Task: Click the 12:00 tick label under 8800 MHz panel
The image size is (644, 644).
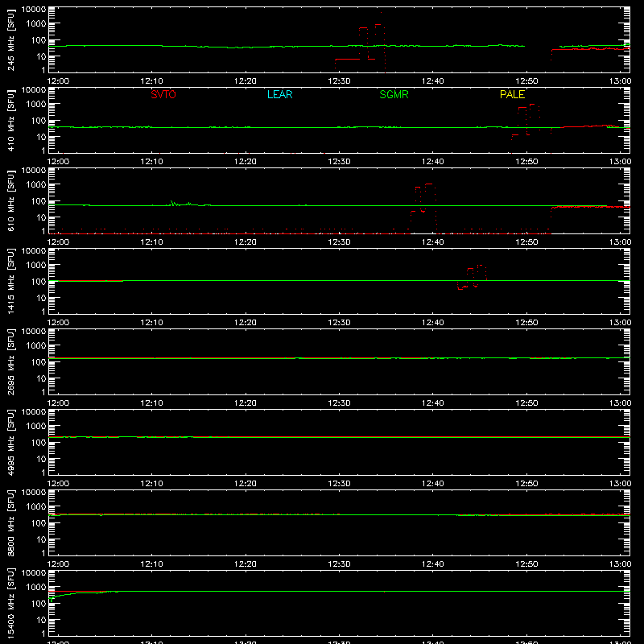Action: click(58, 564)
